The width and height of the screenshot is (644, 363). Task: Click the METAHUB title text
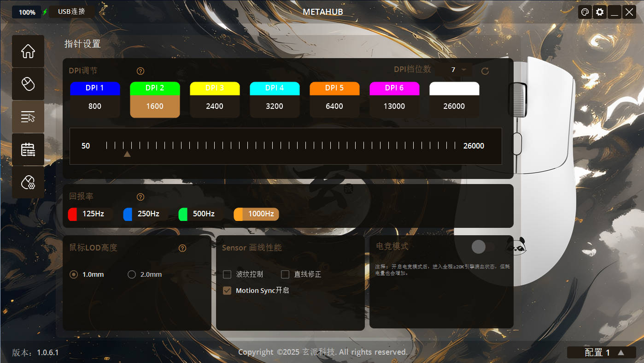coord(323,12)
